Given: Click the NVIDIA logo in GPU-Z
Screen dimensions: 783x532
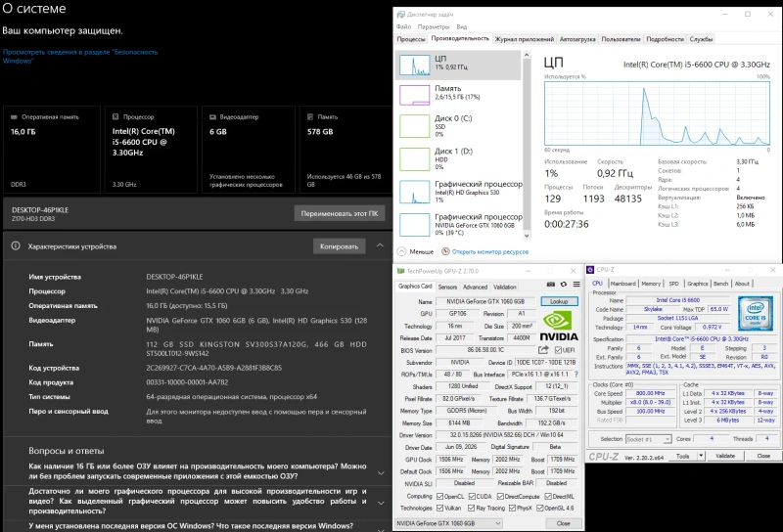Looking at the screenshot, I should pos(559,327).
